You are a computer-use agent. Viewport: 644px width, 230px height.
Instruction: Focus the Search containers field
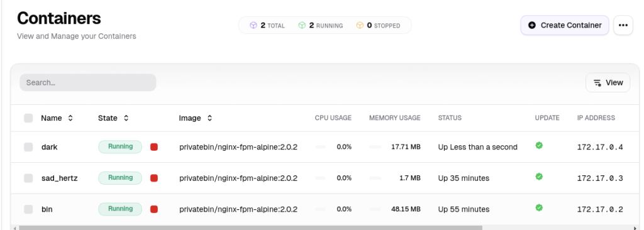pos(88,82)
